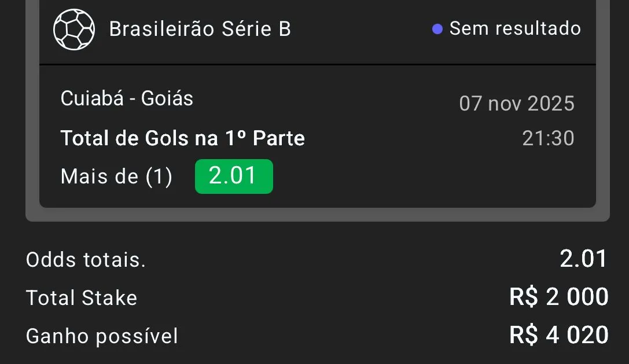Click the R$ 4 020 possible winnings
629x364 pixels.
pos(558,335)
